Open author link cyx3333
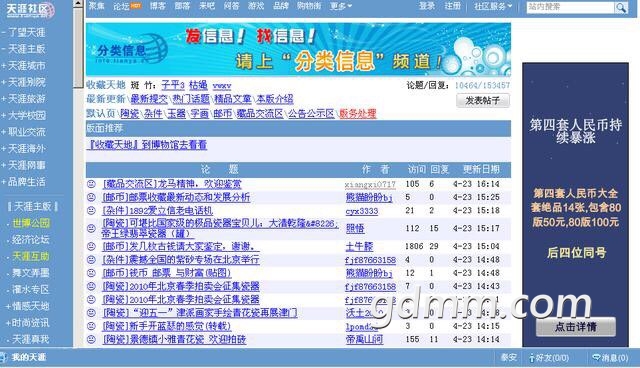The image size is (640, 368). click(x=362, y=211)
